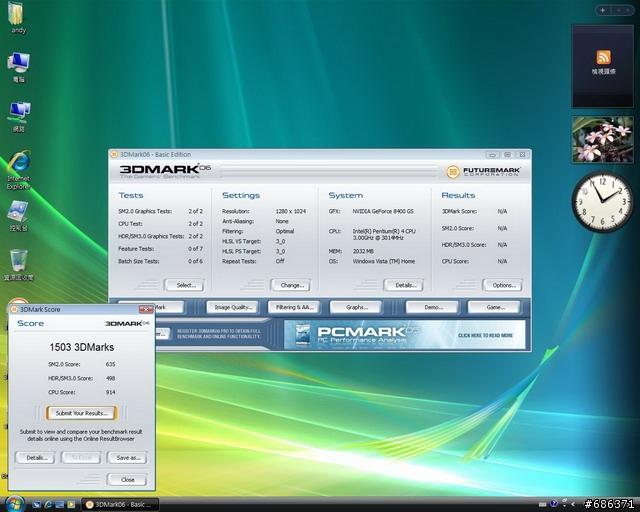Go to the next sidebar gadget page arrow
Viewport: 640px width, 512px height.
point(628,10)
